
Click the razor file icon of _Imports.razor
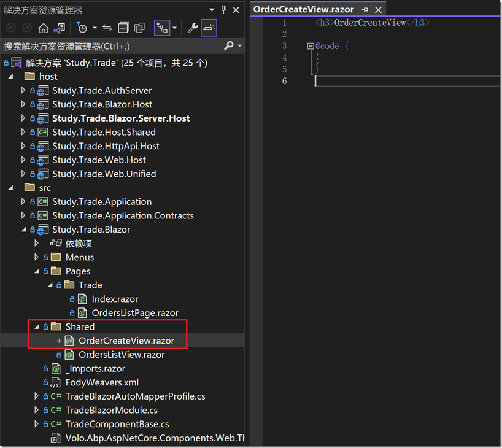point(56,369)
